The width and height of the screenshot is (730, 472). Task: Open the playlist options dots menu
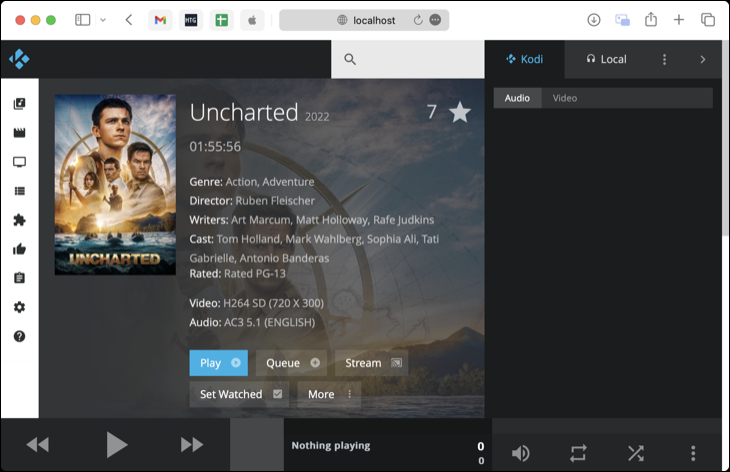(x=664, y=59)
